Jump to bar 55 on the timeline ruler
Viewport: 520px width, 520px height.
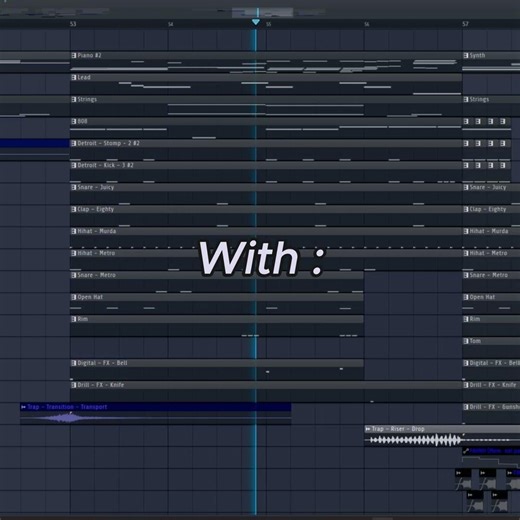coord(269,24)
